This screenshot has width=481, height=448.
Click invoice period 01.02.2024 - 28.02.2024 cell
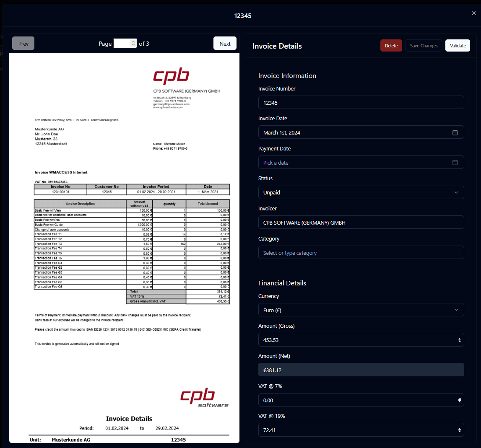[x=156, y=192]
